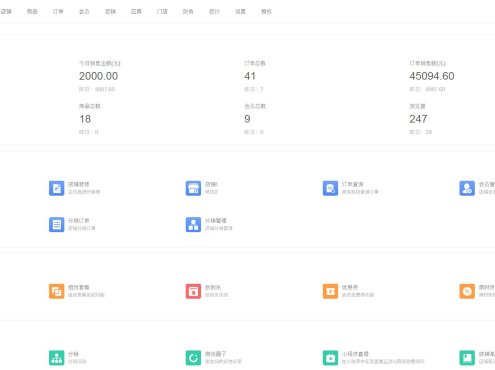Click the page views value 247
The image size is (495, 370).
point(418,119)
